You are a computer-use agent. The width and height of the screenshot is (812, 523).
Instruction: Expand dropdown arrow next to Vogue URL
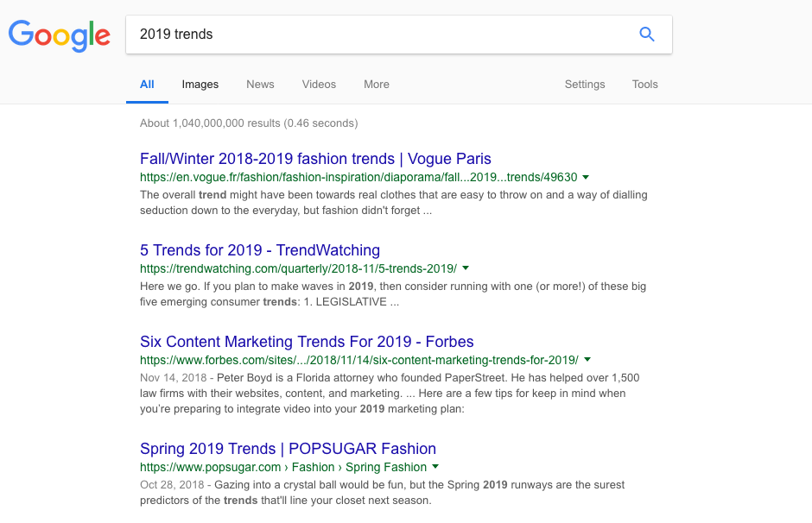point(586,177)
